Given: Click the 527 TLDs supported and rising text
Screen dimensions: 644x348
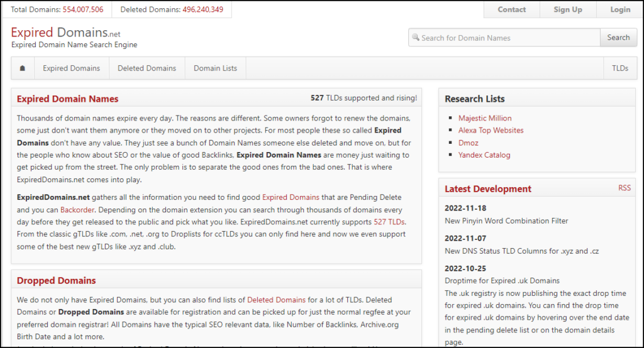Looking at the screenshot, I should tap(364, 98).
